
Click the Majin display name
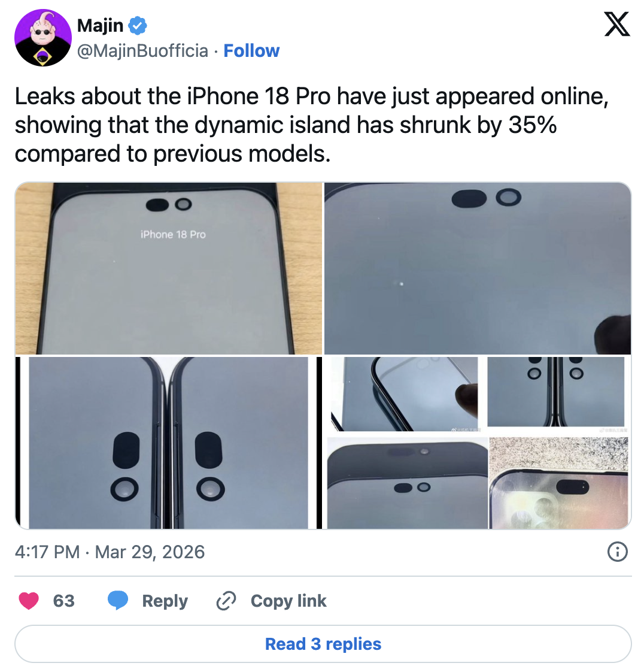click(100, 26)
